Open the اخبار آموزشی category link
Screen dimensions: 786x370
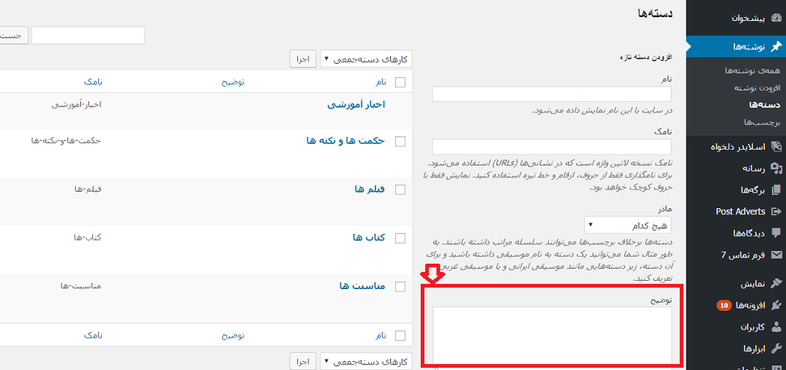tap(356, 104)
